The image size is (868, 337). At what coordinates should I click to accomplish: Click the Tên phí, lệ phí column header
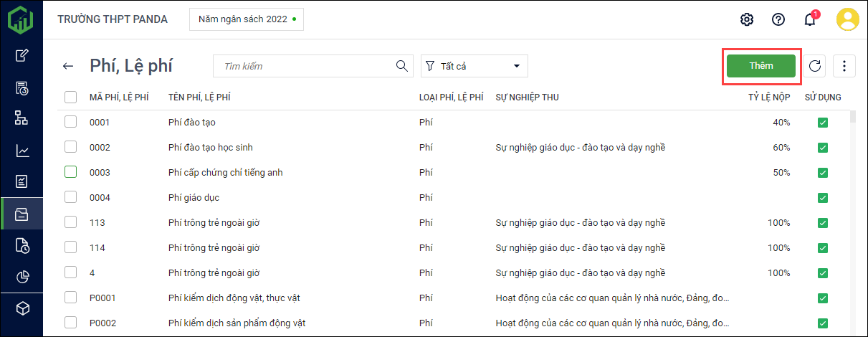(x=199, y=98)
